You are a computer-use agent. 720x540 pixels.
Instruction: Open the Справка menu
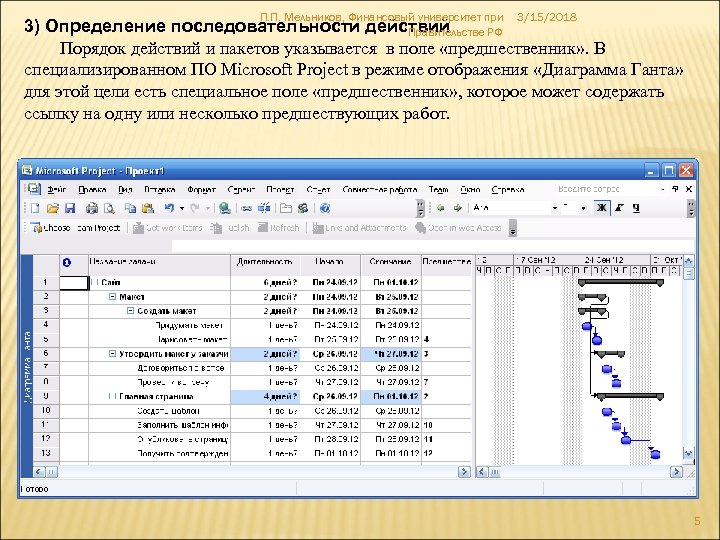point(507,189)
